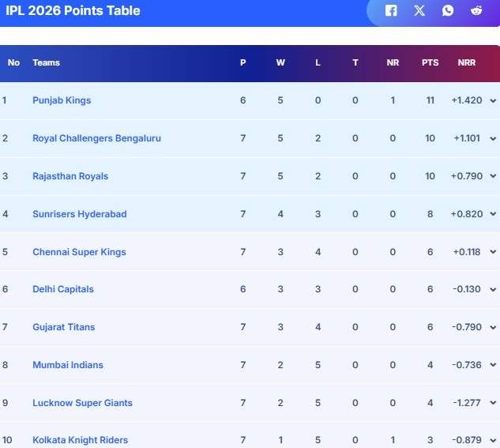This screenshot has height=448, width=500.
Task: Open the Lucknow Super Giants team link
Action: click(82, 403)
